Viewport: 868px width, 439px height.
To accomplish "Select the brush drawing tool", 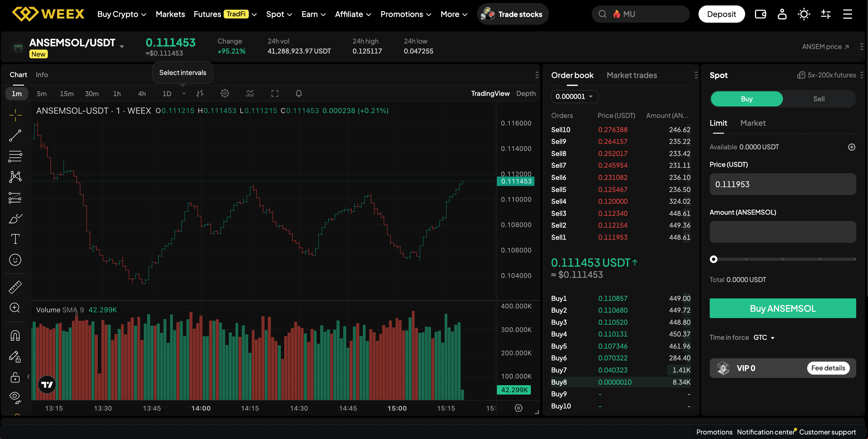I will tap(15, 219).
